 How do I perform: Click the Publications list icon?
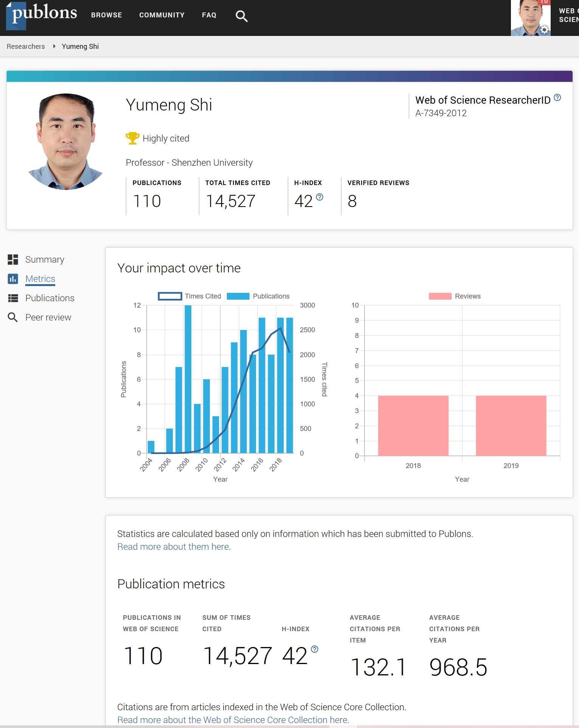tap(13, 298)
